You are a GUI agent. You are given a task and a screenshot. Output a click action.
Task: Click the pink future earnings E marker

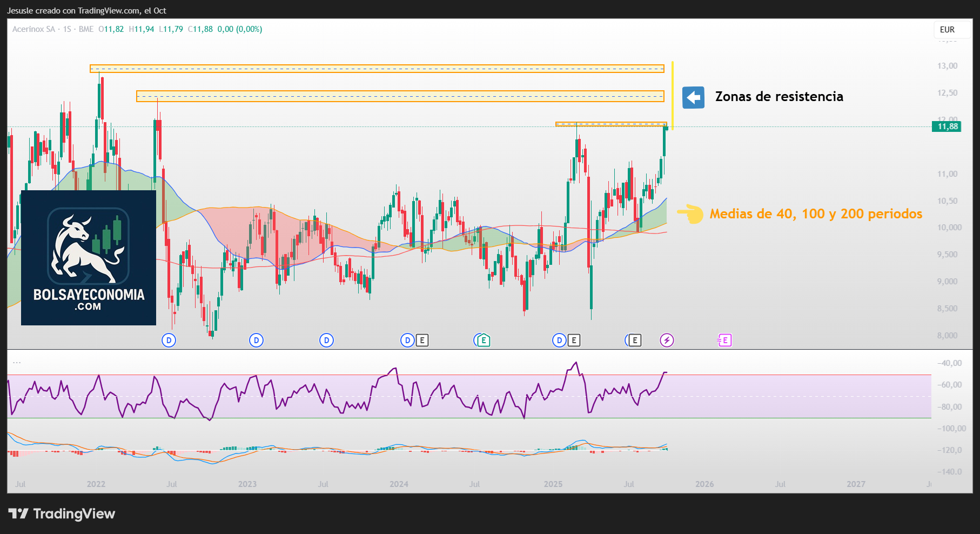[x=724, y=340]
